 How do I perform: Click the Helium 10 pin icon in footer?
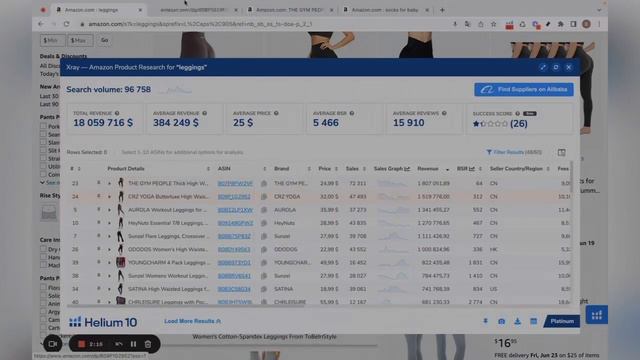pos(485,321)
